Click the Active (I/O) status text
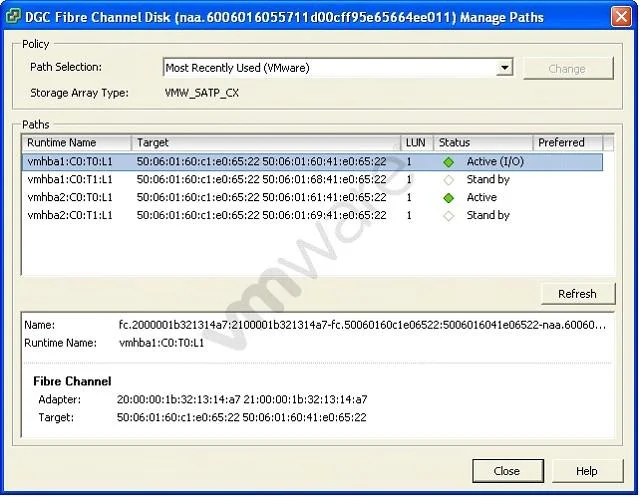The height and width of the screenshot is (497, 640). 495,162
